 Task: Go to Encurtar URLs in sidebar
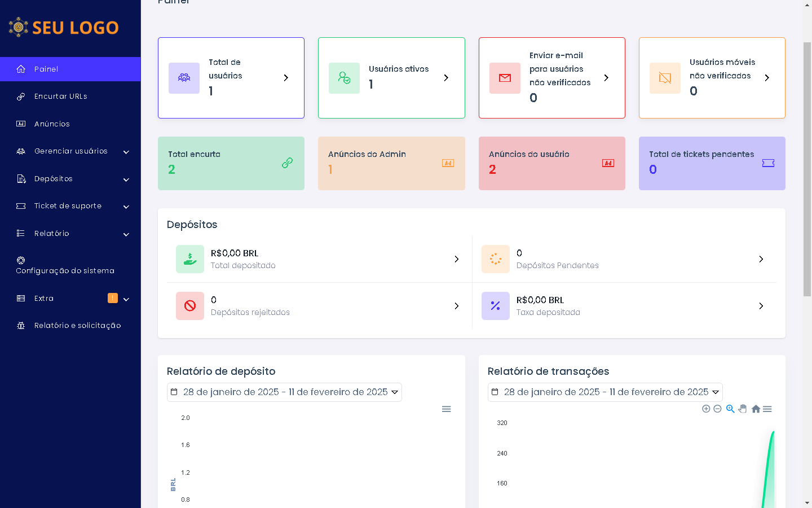60,97
